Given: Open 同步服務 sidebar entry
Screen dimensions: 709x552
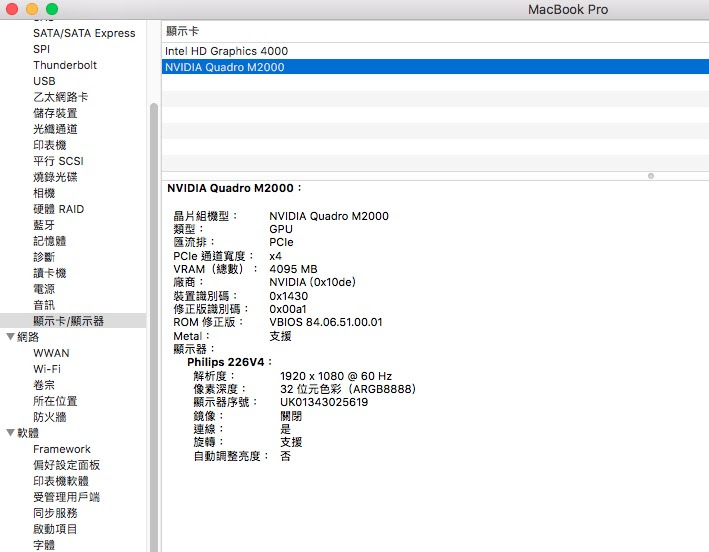Looking at the screenshot, I should click(55, 513).
